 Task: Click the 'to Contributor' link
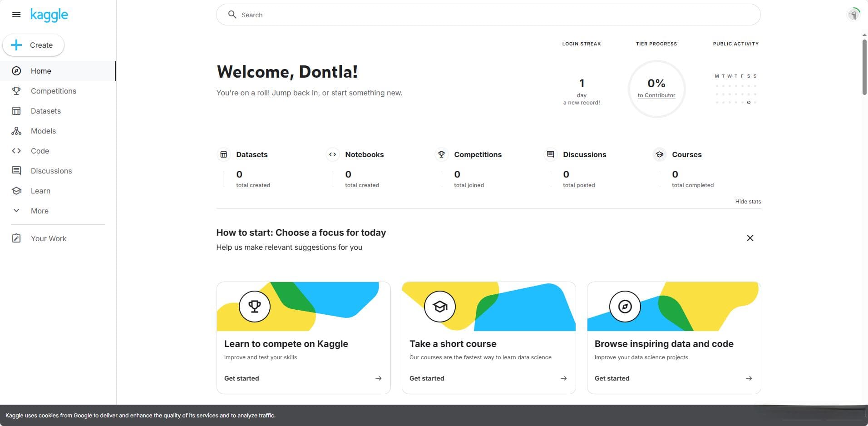[656, 95]
